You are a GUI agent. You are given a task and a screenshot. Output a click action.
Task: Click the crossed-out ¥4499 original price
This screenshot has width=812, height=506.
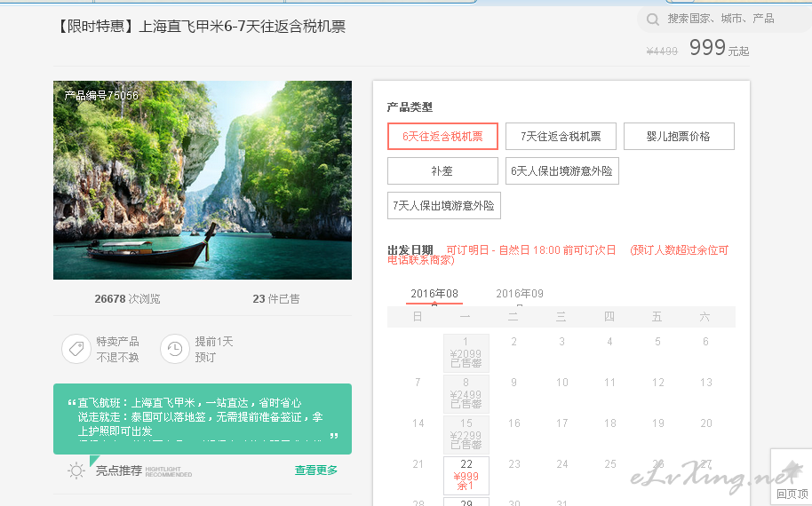662,51
